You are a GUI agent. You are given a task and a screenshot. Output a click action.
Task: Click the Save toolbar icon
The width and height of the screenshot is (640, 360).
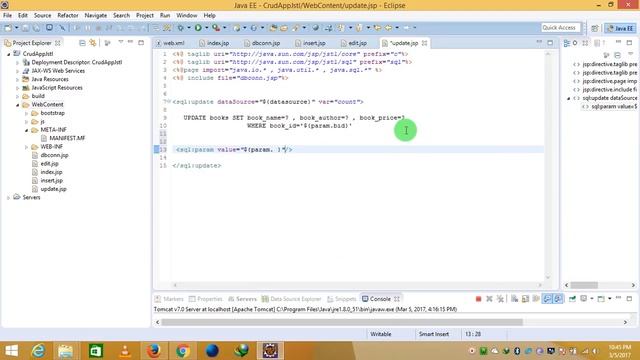(26, 28)
